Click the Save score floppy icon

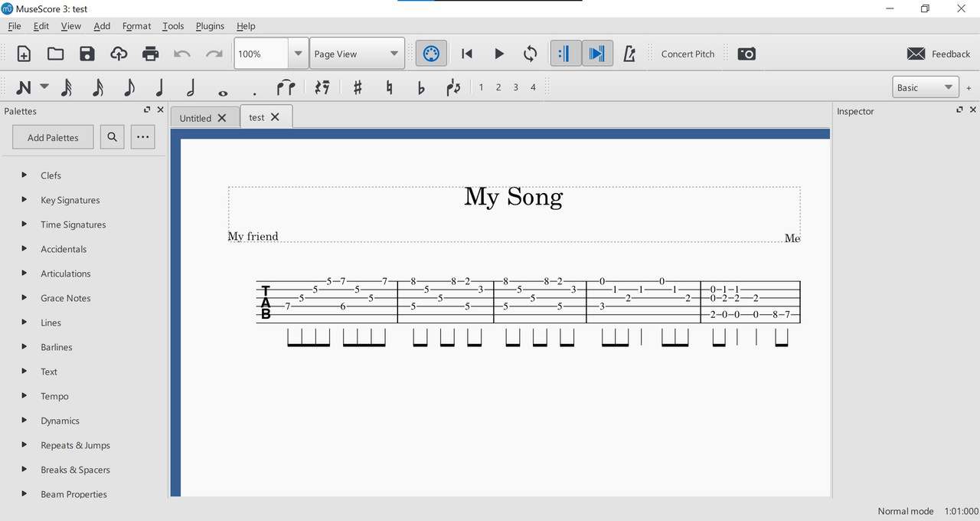(x=87, y=54)
